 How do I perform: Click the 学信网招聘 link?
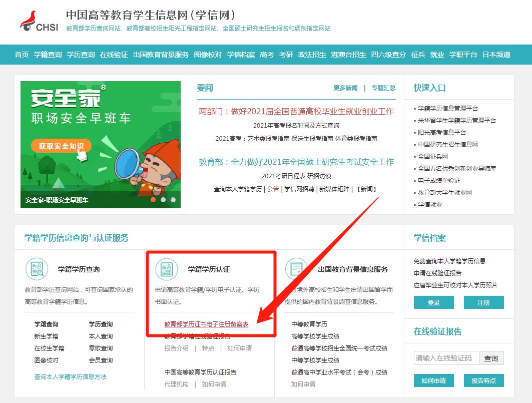(x=299, y=189)
